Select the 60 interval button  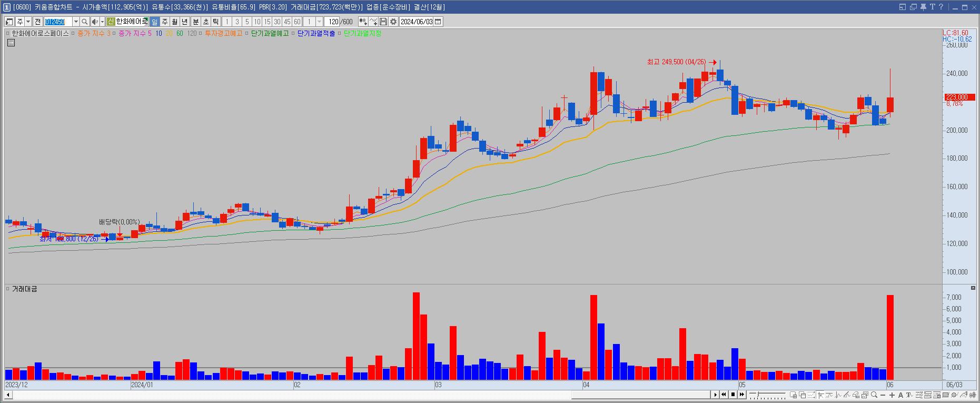pos(297,22)
